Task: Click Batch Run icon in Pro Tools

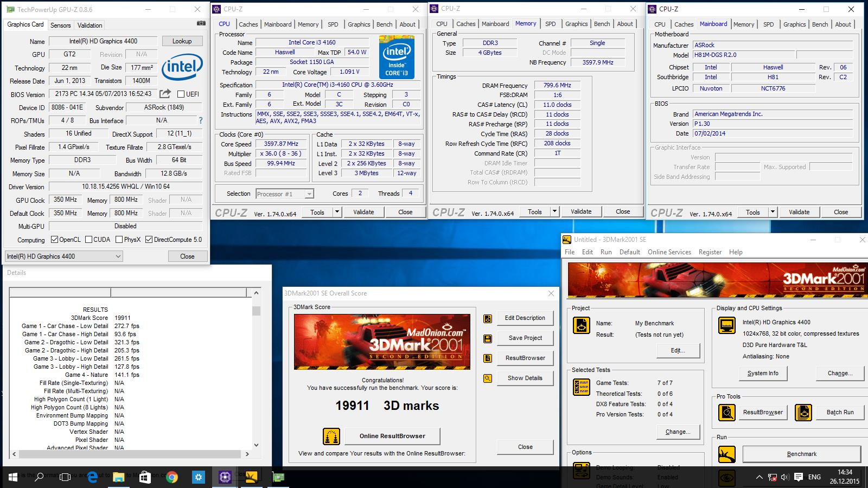Action: (x=803, y=413)
